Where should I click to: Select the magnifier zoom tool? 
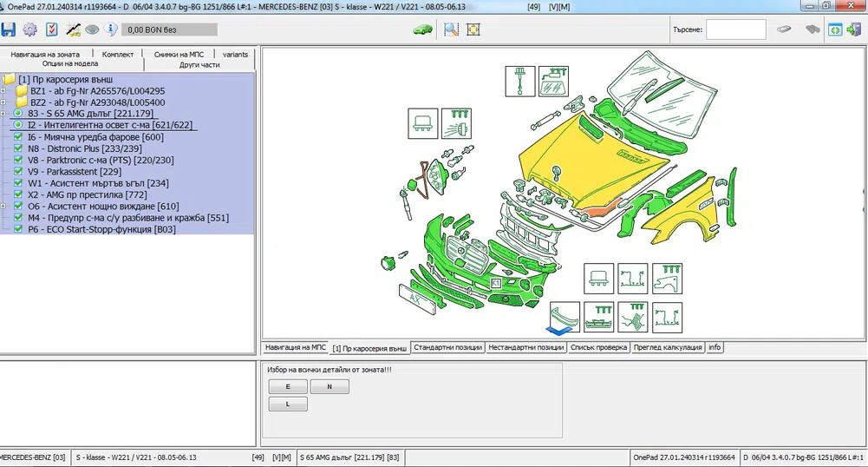(x=451, y=30)
